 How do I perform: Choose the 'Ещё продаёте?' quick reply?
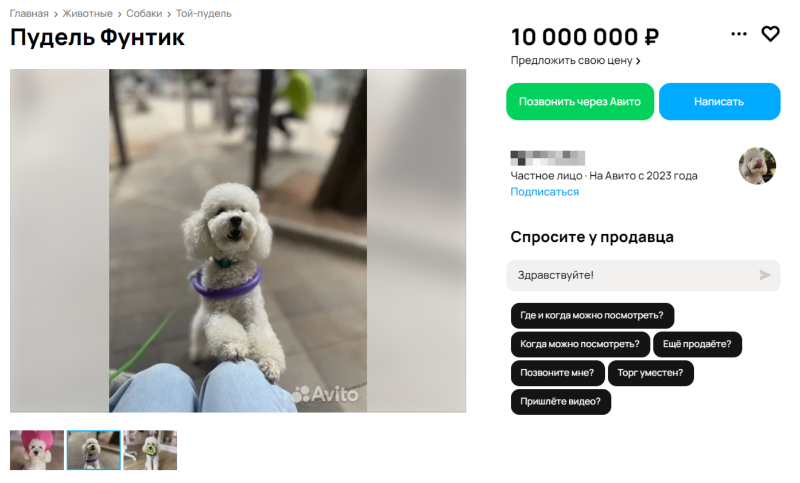tap(697, 344)
